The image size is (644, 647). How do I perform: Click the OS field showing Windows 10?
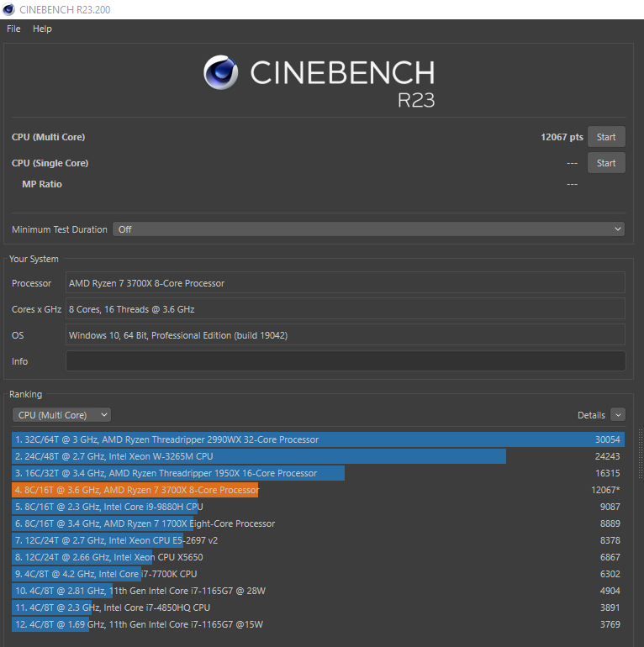click(x=346, y=335)
